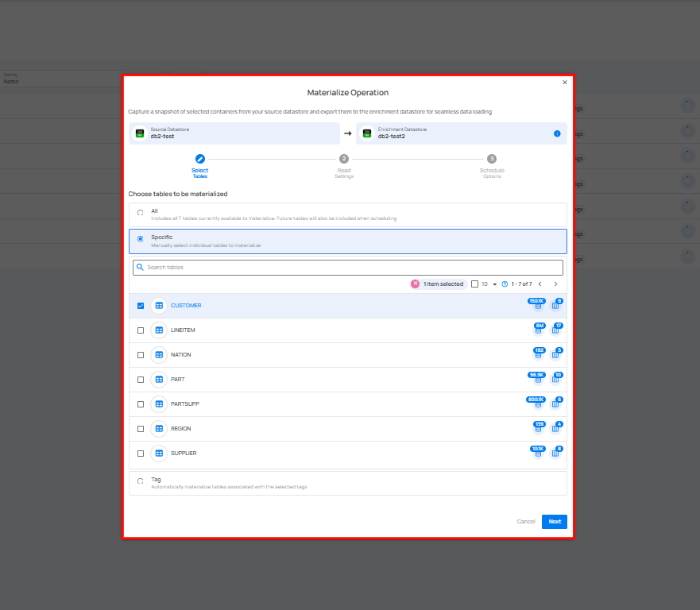Open step 3 Schedule Options
Screen dimensions: 700x610
tap(492, 159)
